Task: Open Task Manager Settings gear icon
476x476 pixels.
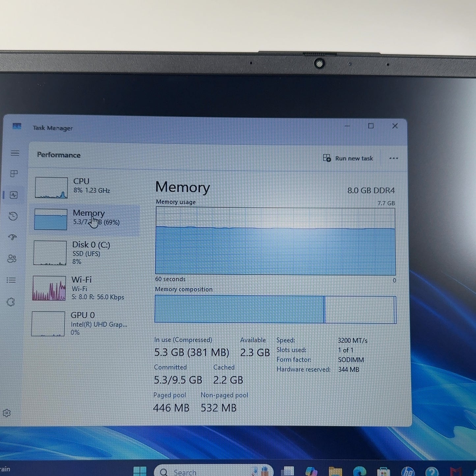Action: tap(7, 413)
